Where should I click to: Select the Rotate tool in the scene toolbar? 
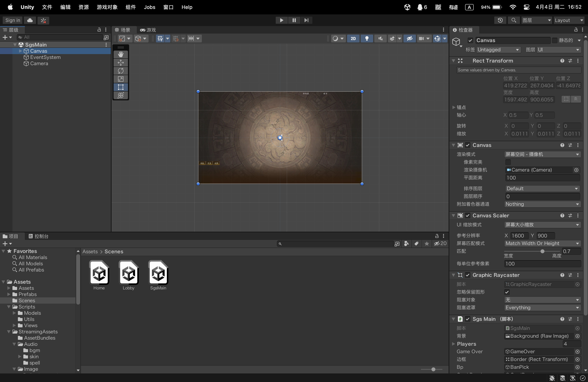tap(121, 71)
